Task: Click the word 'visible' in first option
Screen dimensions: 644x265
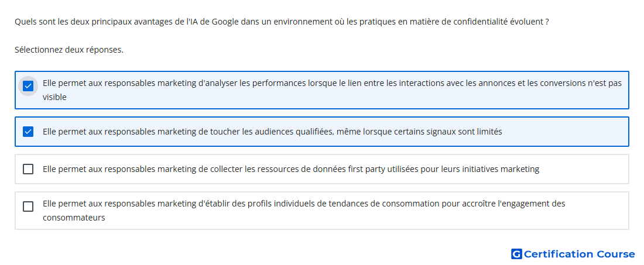Action: pos(54,97)
